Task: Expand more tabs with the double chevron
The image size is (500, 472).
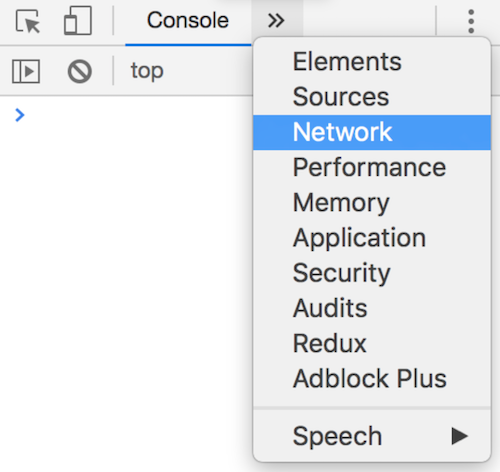Action: point(276,21)
